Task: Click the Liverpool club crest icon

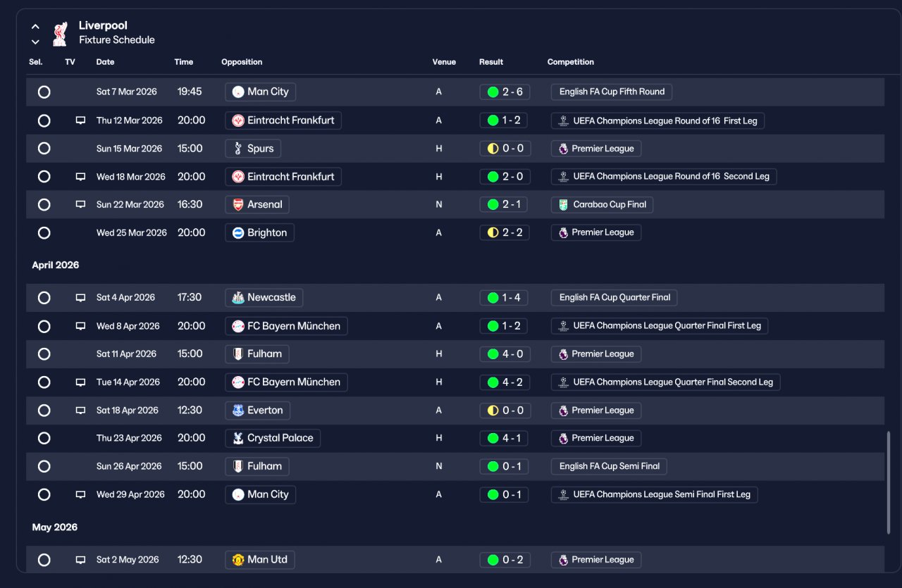Action: 60,33
